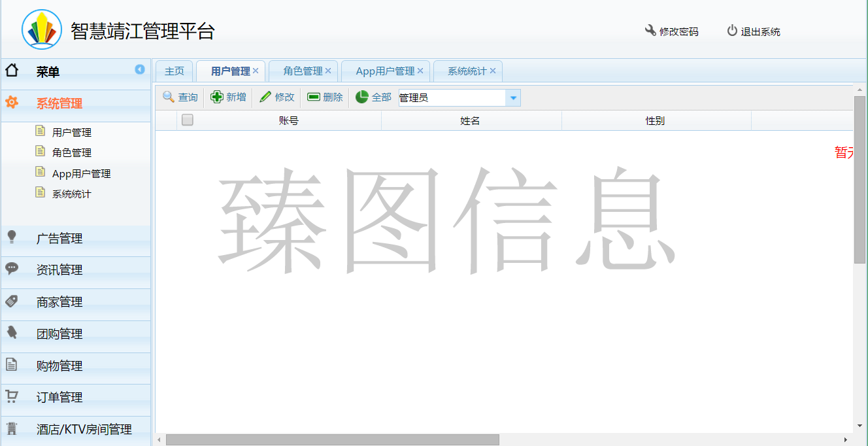Screen dimensions: 868x446
Task: Expand the 广告管理 menu section
Action: pyautogui.click(x=59, y=239)
